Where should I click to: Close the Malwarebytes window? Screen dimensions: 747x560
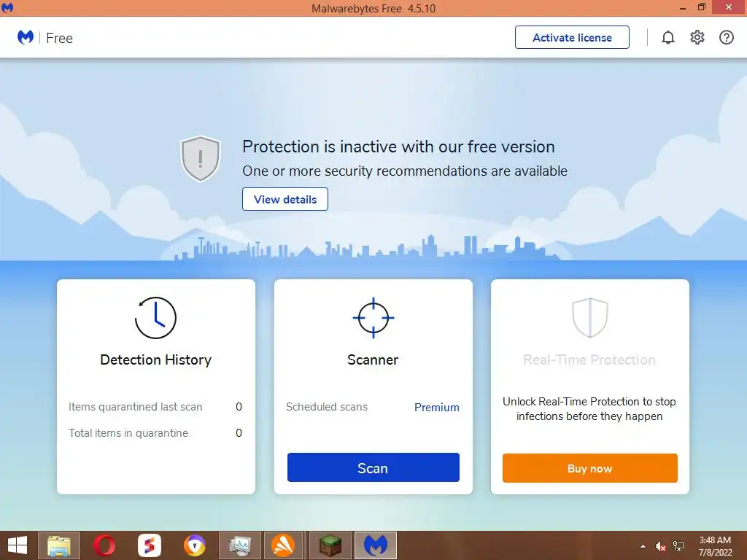[729, 7]
